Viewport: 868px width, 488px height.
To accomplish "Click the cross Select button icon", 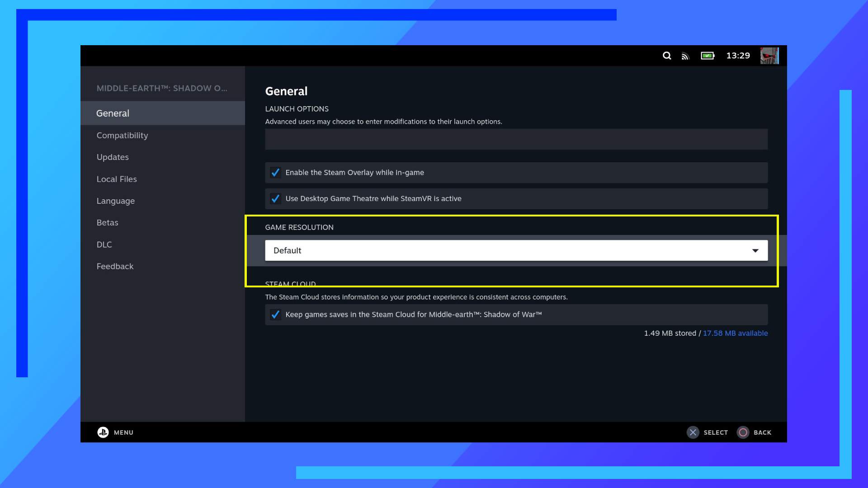I will pyautogui.click(x=693, y=432).
